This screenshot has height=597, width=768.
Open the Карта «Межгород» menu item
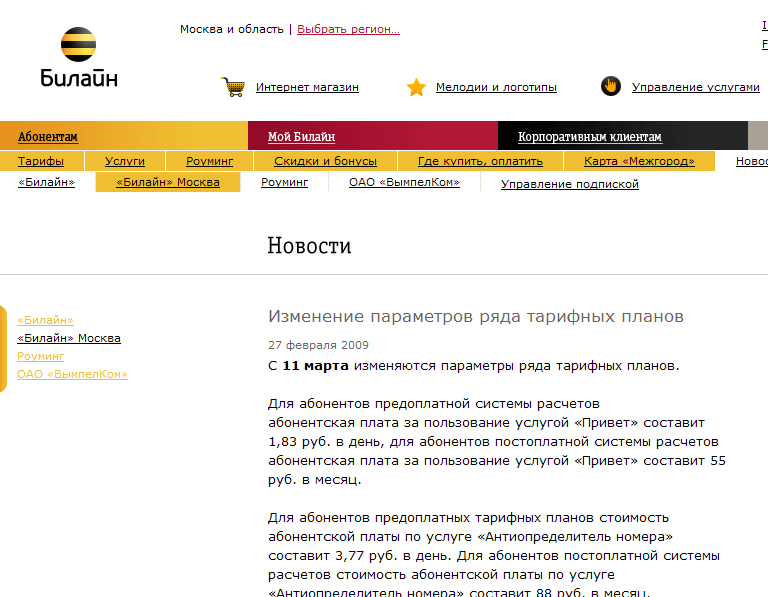[639, 161]
